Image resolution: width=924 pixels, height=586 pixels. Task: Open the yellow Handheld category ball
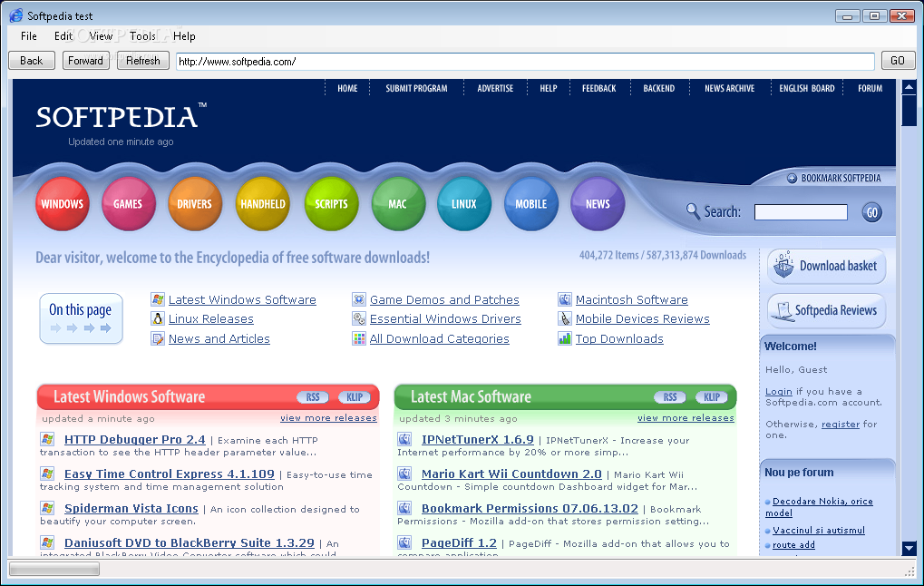click(263, 204)
